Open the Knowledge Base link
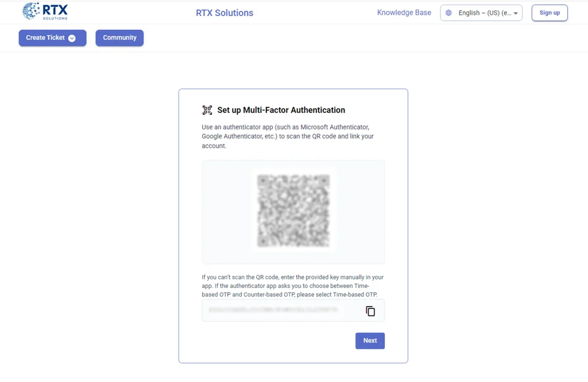The width and height of the screenshot is (588, 382). 404,13
